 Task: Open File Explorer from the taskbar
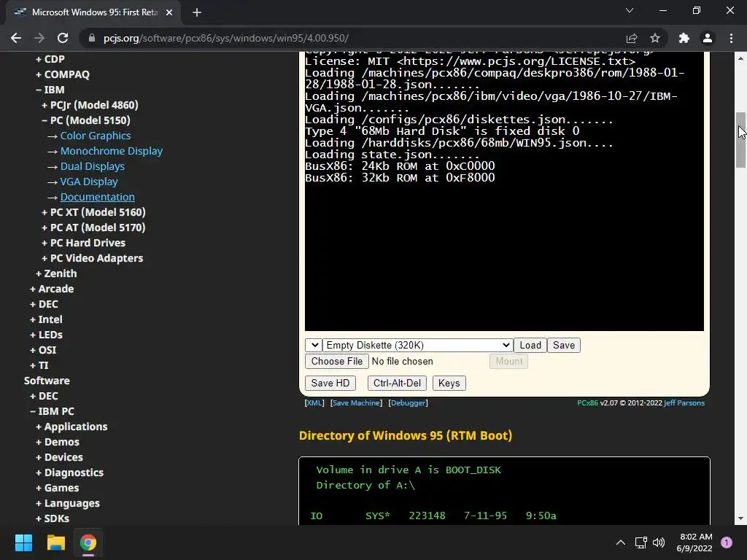[x=55, y=542]
